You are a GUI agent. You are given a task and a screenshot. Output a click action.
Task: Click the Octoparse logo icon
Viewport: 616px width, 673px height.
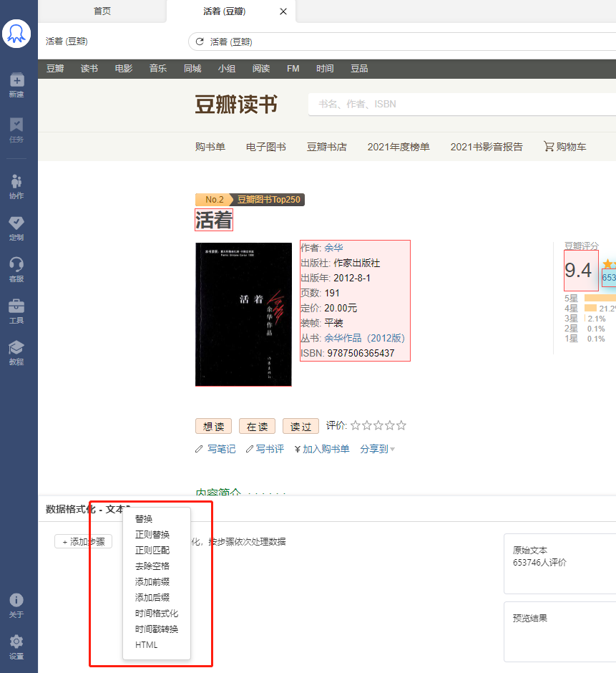pyautogui.click(x=16, y=34)
